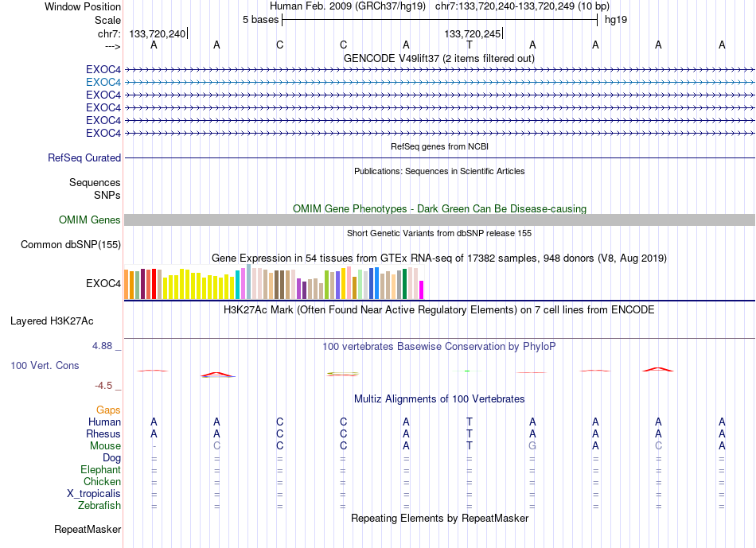Select the Zebrafish species row label
756x548 pixels.
(99, 506)
